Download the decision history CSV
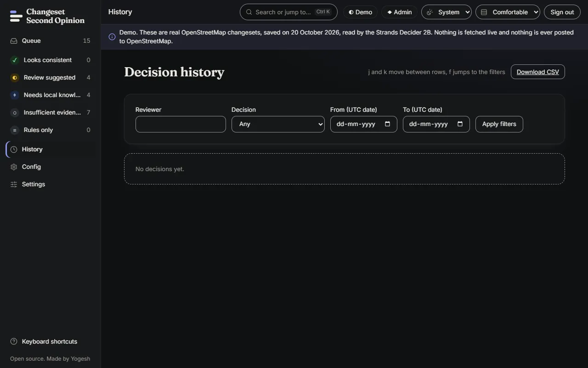 point(538,72)
